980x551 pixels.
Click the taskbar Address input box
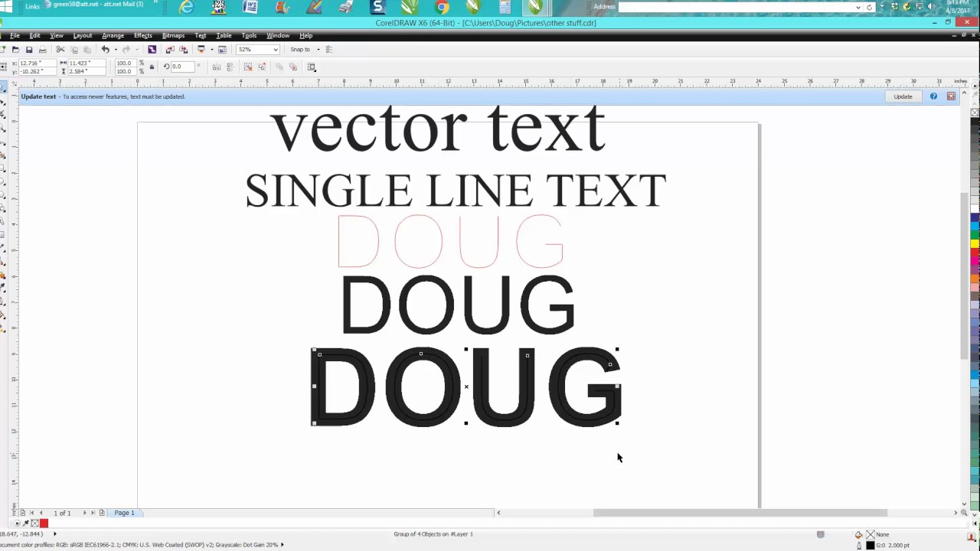coord(736,7)
